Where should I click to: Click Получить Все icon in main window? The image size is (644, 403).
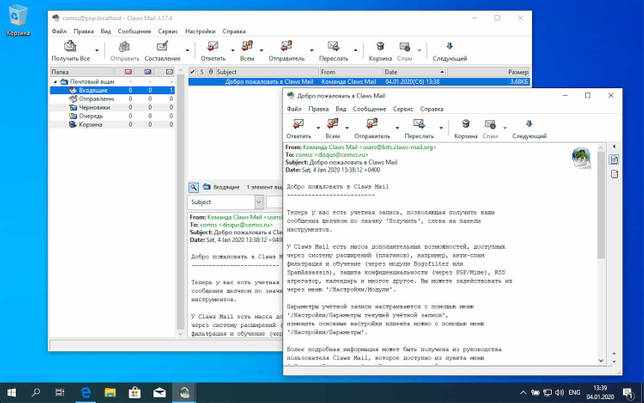click(70, 46)
